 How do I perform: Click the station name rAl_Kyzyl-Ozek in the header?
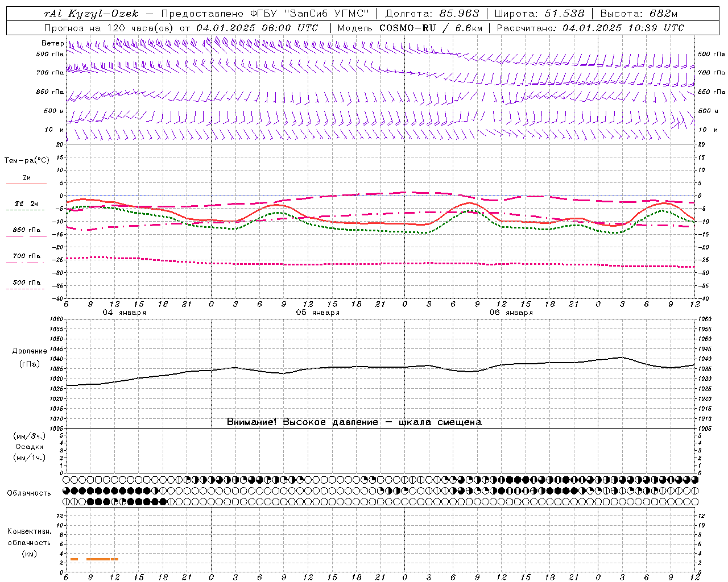point(91,14)
